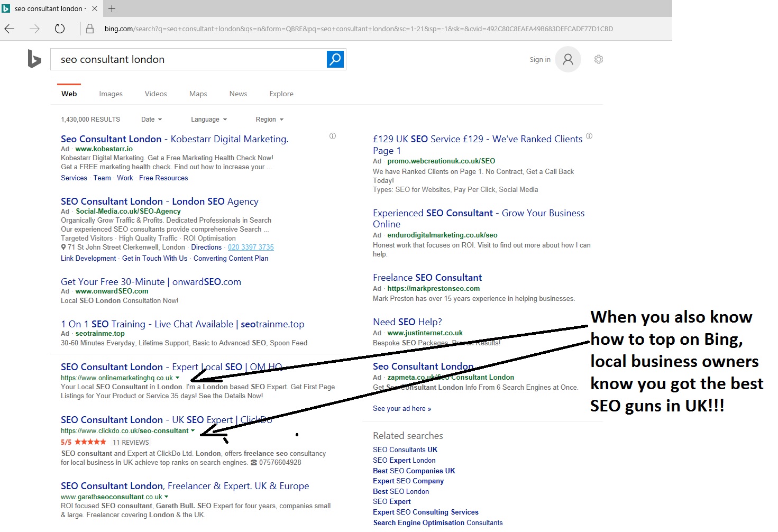The height and width of the screenshot is (532, 778).
Task: Click the ad info icon beside £129 UK SEO ad
Action: pyautogui.click(x=589, y=136)
